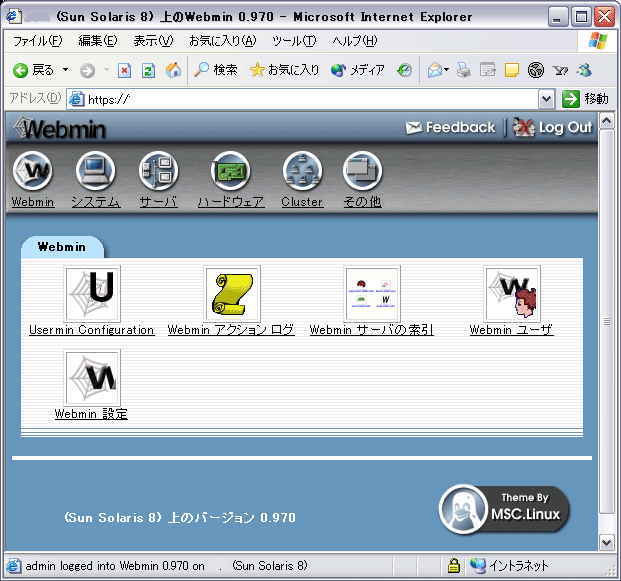Click the yellow Discuss note icon
621x581 pixels.
pyautogui.click(x=512, y=70)
